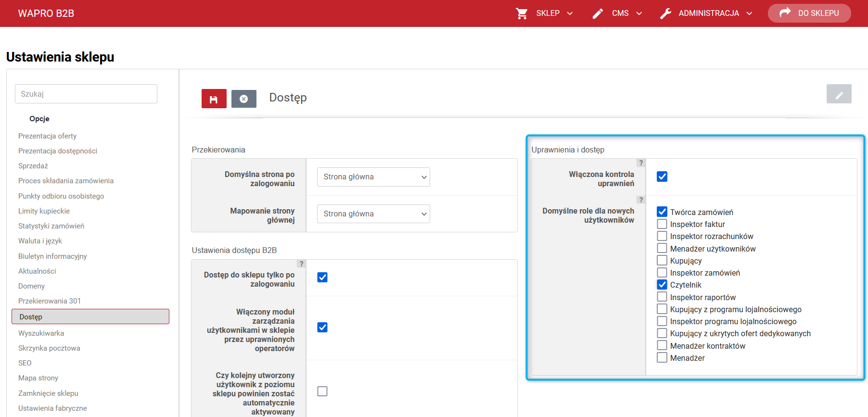Expand the ADMINISTRACJA menu chevron
868x417 pixels.
coord(749,13)
